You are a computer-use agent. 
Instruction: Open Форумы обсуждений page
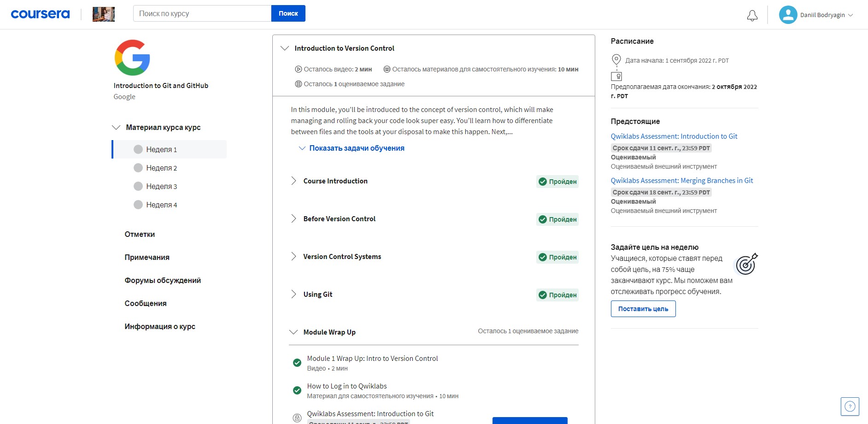pos(163,281)
